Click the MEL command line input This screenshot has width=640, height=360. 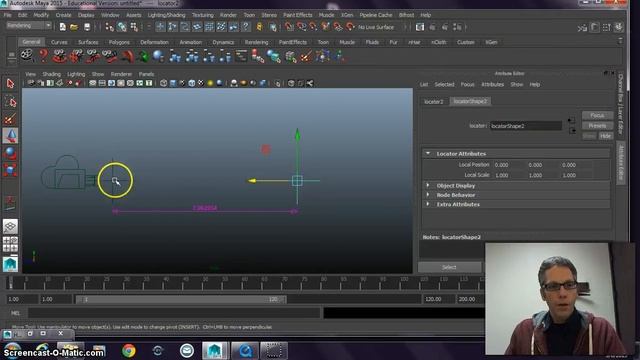174,313
